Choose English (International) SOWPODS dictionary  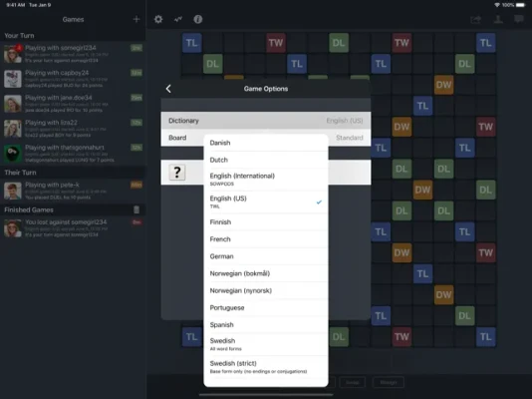pyautogui.click(x=266, y=180)
